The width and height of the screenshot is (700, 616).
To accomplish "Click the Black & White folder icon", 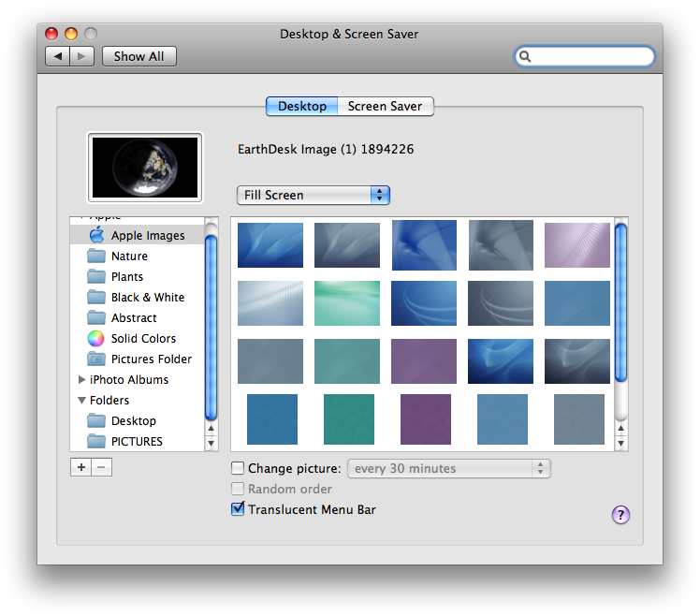I will click(x=96, y=297).
